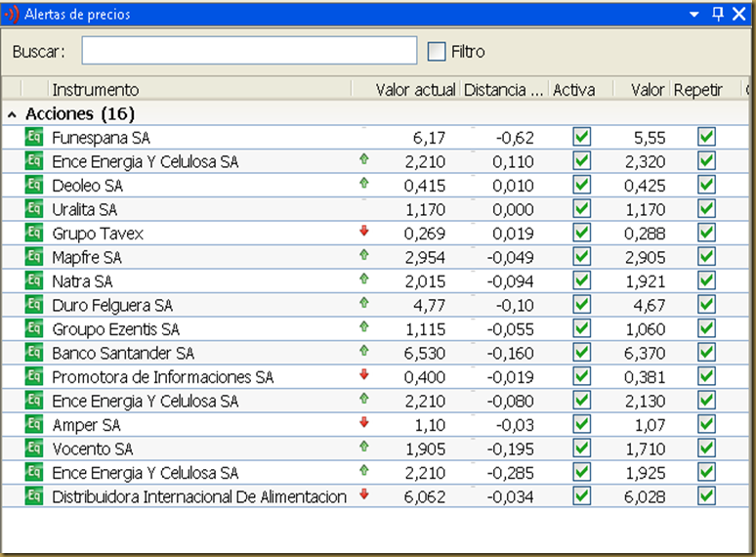This screenshot has height=557, width=756.
Task: Click the Eq icon beside Grupo Tavex
Action: pyautogui.click(x=34, y=233)
